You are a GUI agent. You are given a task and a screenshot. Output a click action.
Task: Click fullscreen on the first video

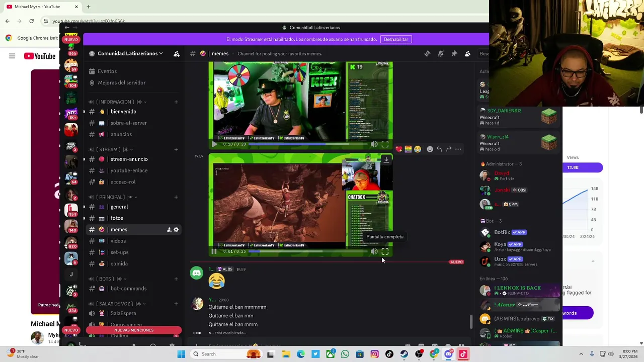pyautogui.click(x=385, y=144)
